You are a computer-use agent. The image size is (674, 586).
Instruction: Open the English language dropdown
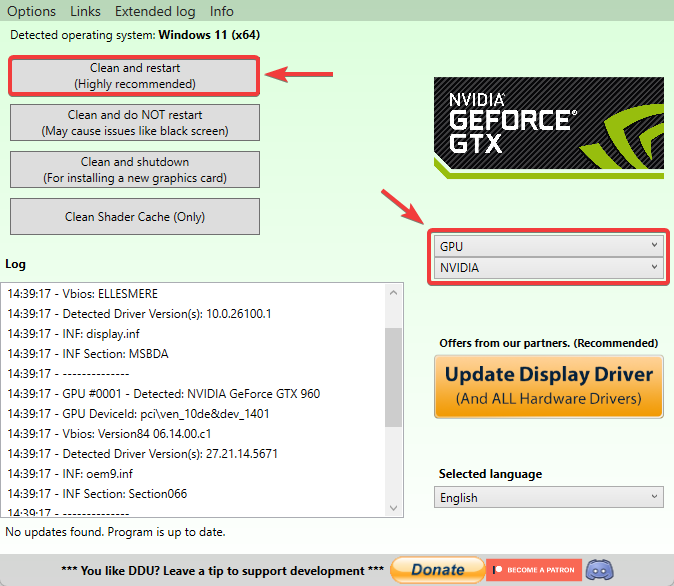pyautogui.click(x=549, y=497)
